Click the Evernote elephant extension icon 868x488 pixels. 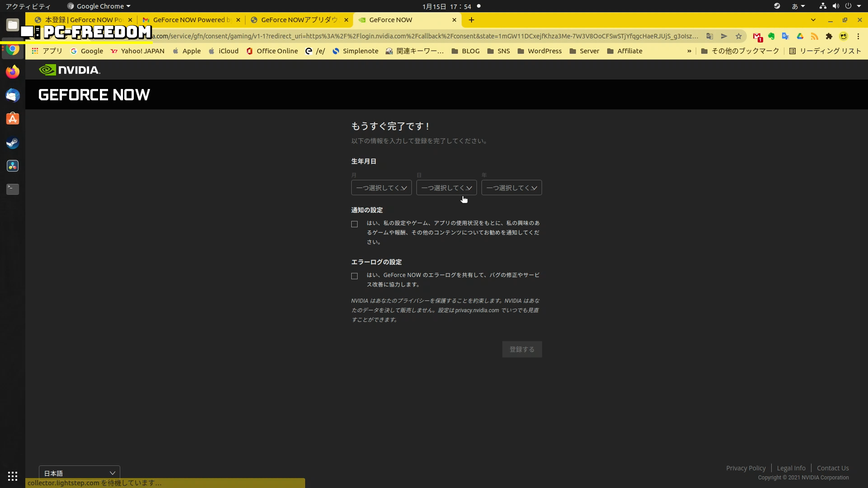tap(771, 36)
